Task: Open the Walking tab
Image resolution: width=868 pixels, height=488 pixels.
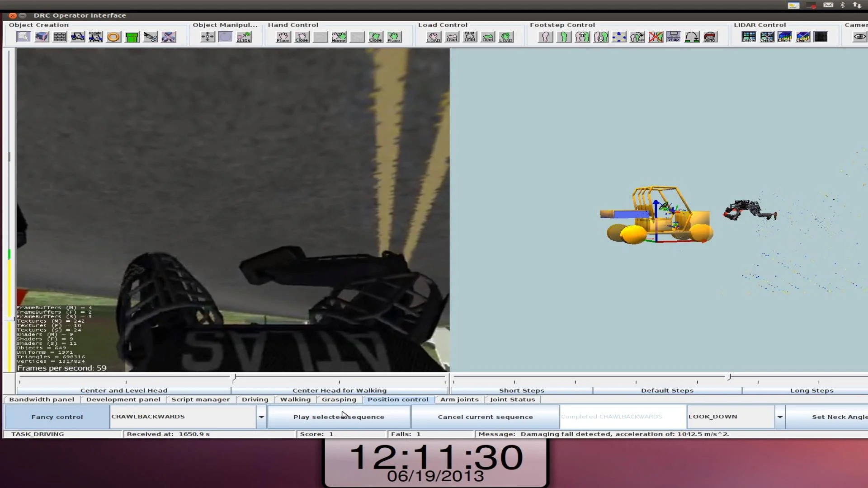Action: 295,399
